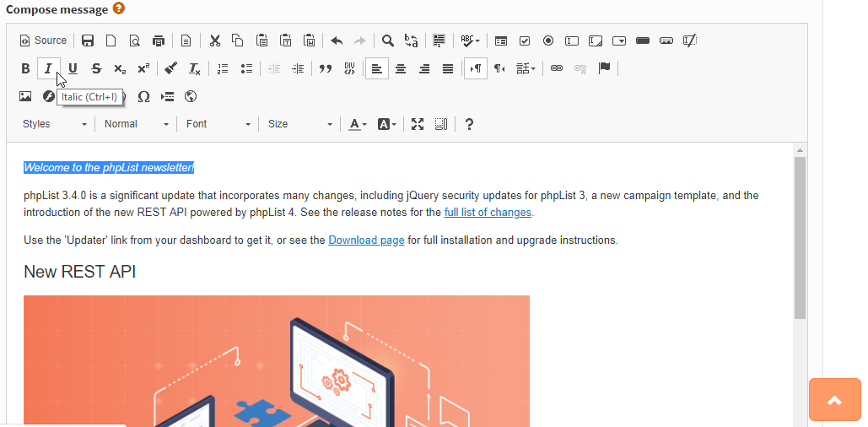Click the Remove Format icon
Viewport: 868px width, 427px height.
pyautogui.click(x=194, y=68)
